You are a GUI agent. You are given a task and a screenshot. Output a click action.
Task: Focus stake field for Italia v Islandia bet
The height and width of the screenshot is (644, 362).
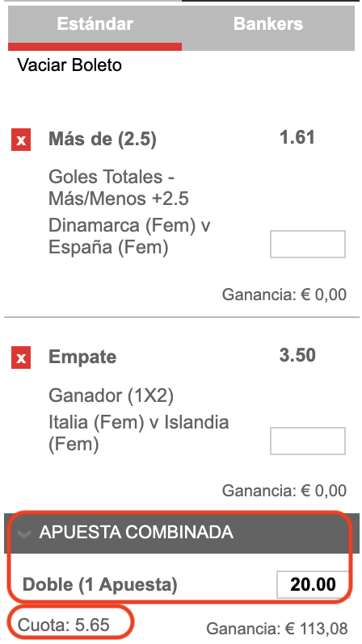click(308, 441)
